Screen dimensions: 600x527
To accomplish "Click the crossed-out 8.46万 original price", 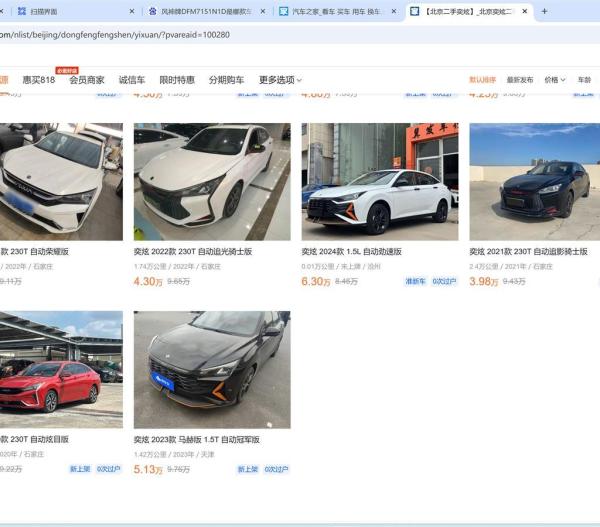I will click(x=346, y=282).
